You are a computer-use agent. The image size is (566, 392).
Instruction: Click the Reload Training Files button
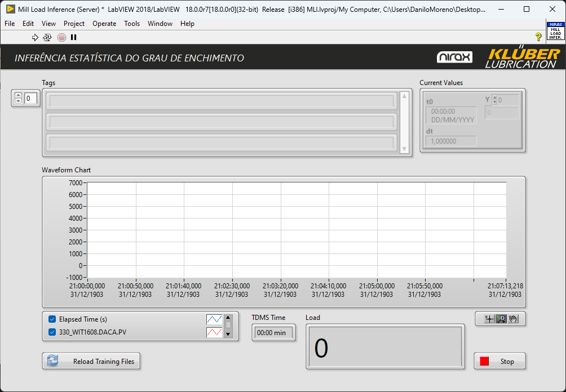click(91, 361)
